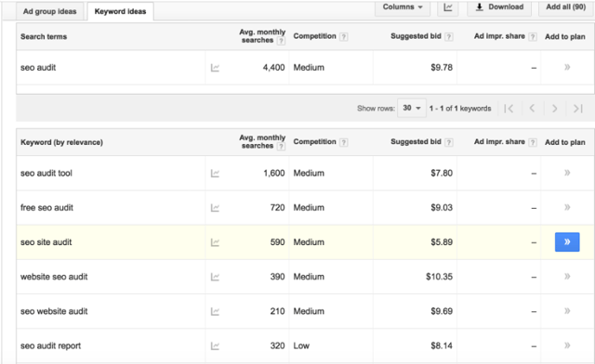Go to last page of keywords
Image resolution: width=595 pixels, height=364 pixels.
[x=578, y=109]
